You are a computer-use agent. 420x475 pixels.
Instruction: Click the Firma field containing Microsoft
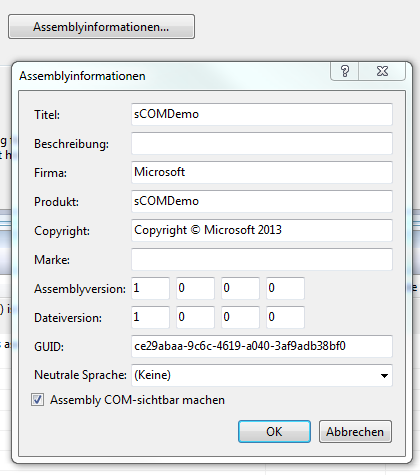pos(262,172)
